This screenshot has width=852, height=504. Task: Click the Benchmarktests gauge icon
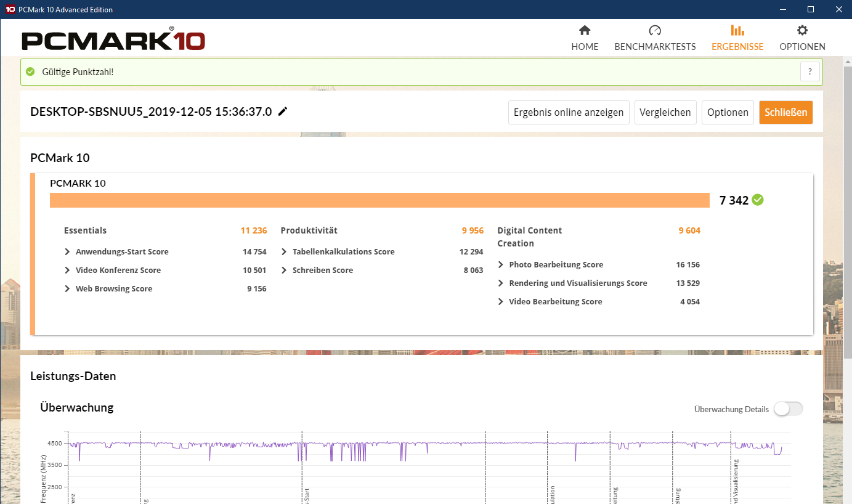(655, 30)
